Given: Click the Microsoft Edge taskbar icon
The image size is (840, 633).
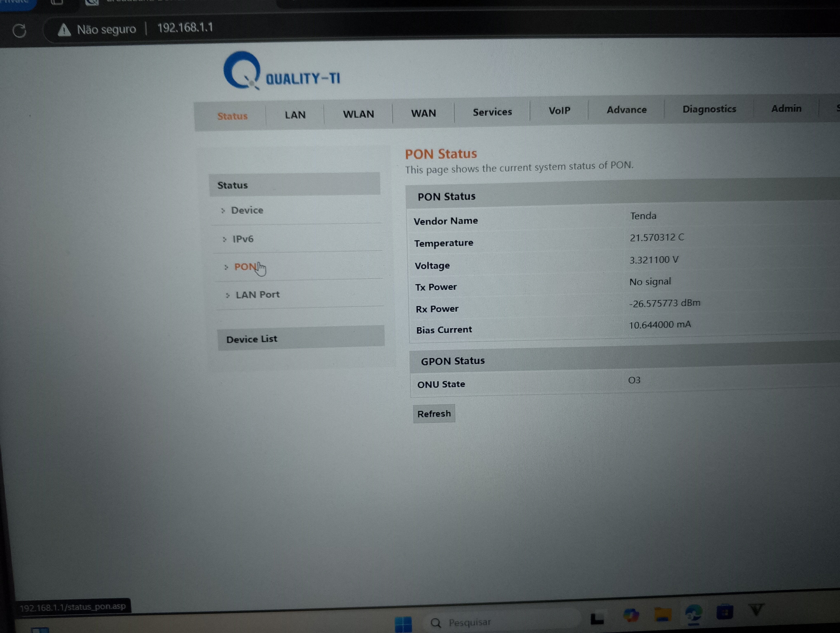Looking at the screenshot, I should (693, 613).
